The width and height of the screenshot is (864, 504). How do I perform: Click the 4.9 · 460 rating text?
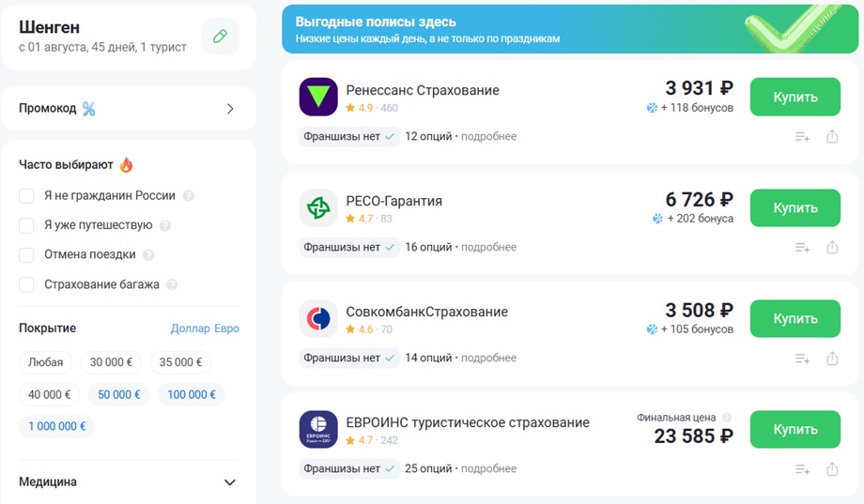tap(378, 108)
